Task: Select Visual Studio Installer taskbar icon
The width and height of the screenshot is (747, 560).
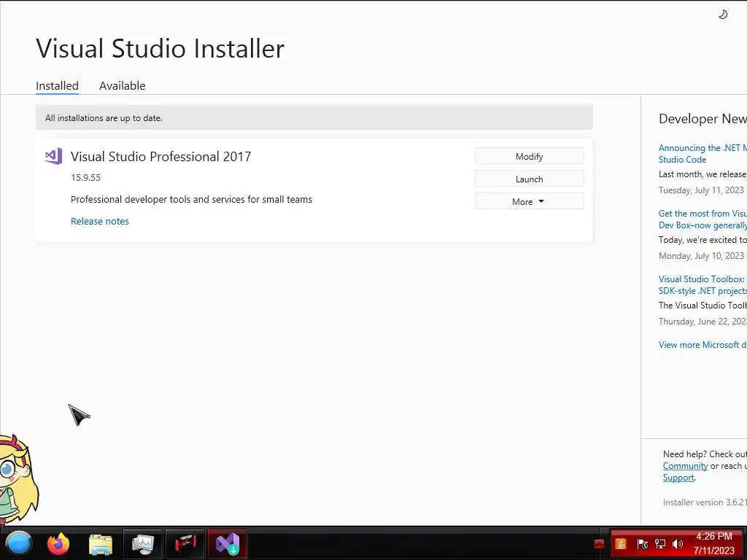Action: point(228,544)
